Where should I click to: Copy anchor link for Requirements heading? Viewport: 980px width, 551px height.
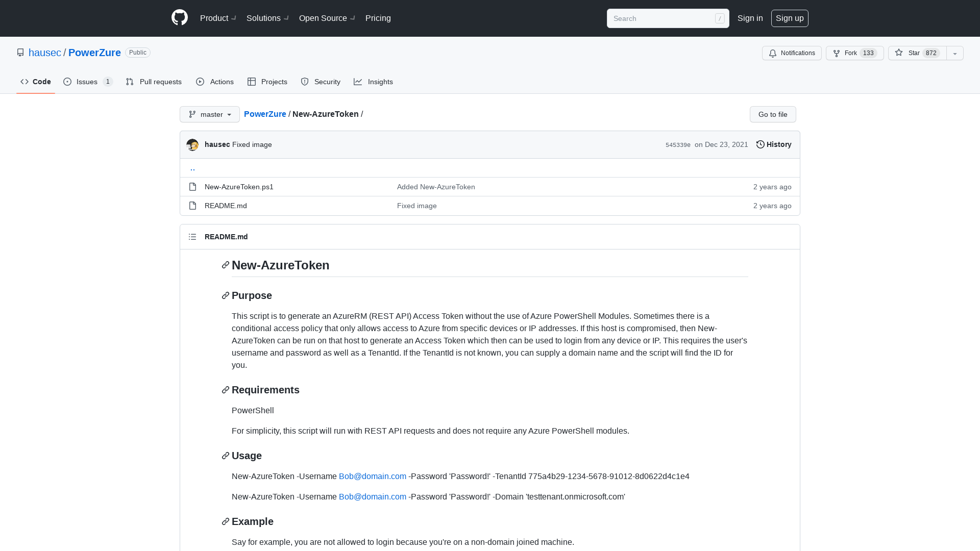(226, 390)
